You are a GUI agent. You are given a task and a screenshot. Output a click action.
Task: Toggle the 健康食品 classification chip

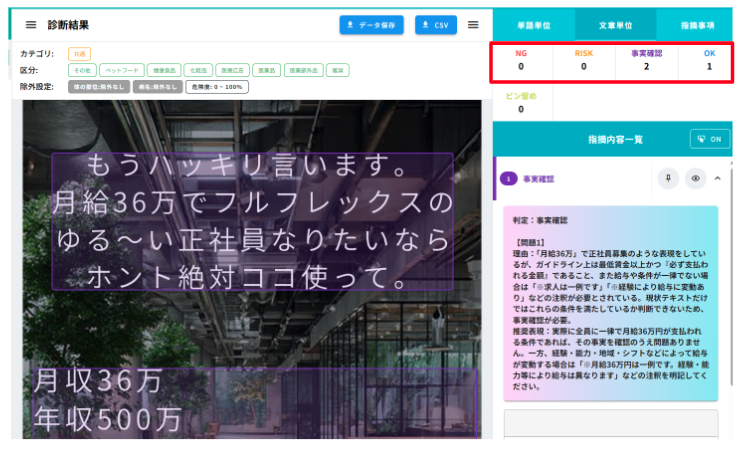(x=164, y=70)
